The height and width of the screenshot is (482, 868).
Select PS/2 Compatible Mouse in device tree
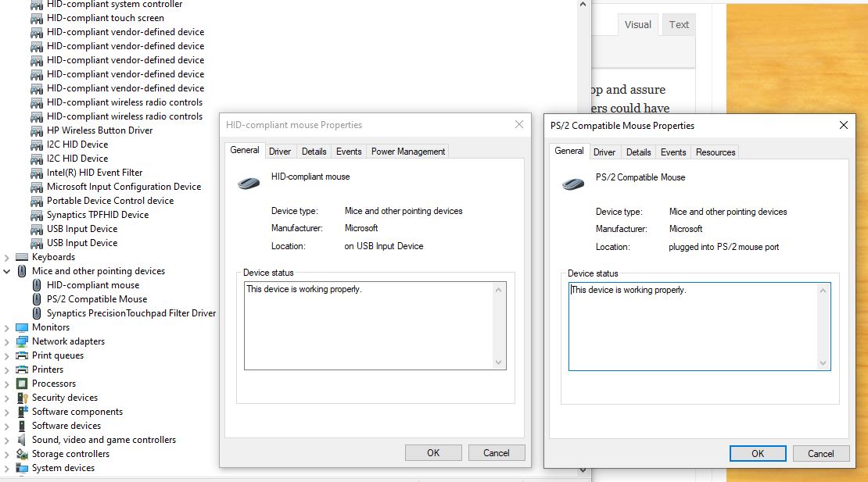[x=96, y=299]
